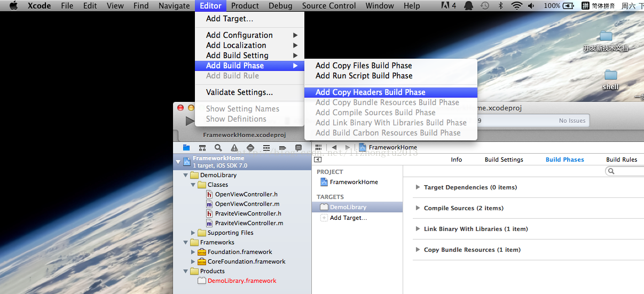This screenshot has height=294, width=644.
Task: Open Add Build Setting submenu
Action: (249, 55)
